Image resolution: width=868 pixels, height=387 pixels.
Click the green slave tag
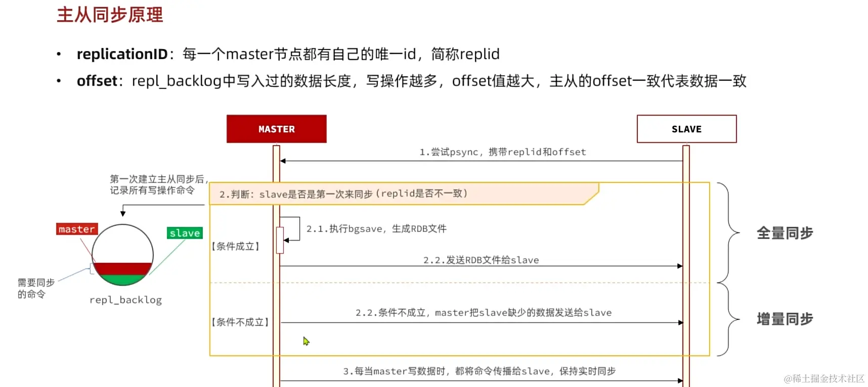185,233
